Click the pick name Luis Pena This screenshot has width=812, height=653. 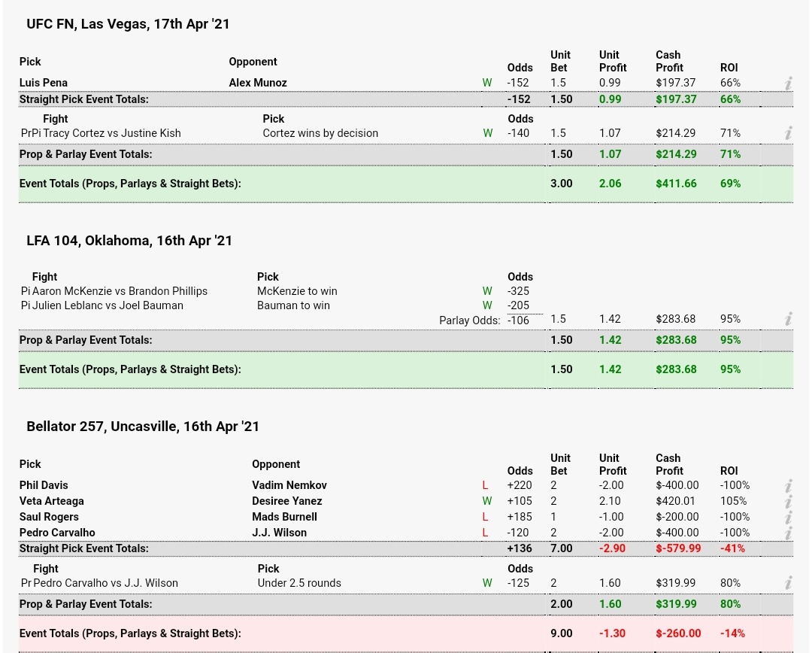pyautogui.click(x=44, y=83)
